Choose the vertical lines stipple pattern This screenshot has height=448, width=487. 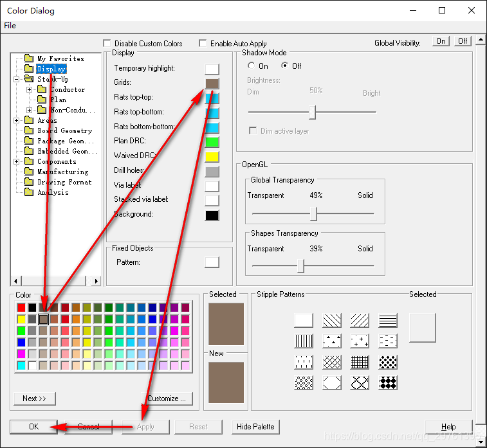pyautogui.click(x=304, y=341)
